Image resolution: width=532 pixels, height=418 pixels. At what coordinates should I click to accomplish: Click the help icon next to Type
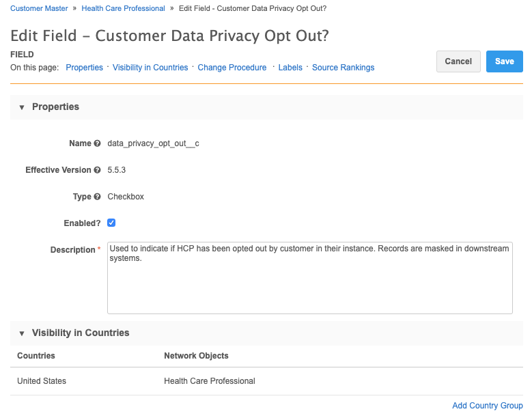[98, 197]
